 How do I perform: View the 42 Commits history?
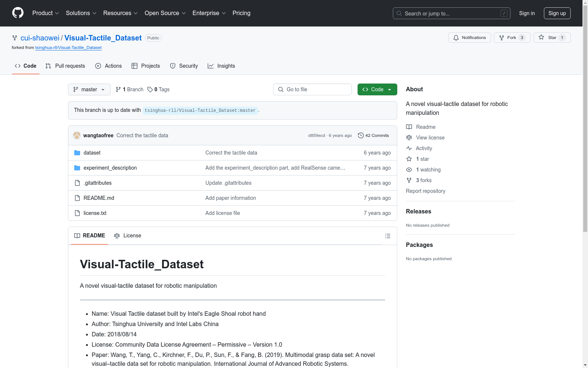373,135
